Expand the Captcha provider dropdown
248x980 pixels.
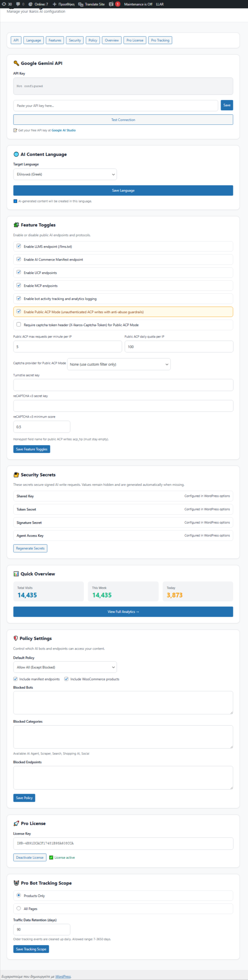(118, 364)
